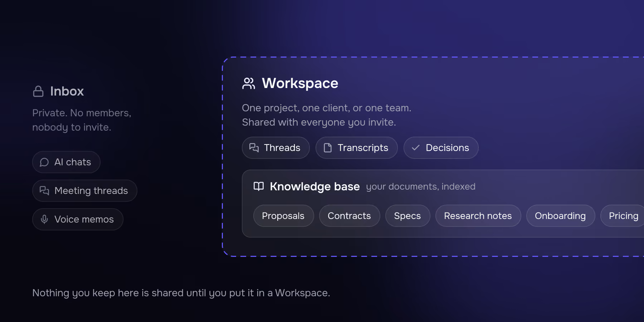Viewport: 644px width, 322px height.
Task: Click the microphone icon in Voice memos
Action: (x=44, y=219)
